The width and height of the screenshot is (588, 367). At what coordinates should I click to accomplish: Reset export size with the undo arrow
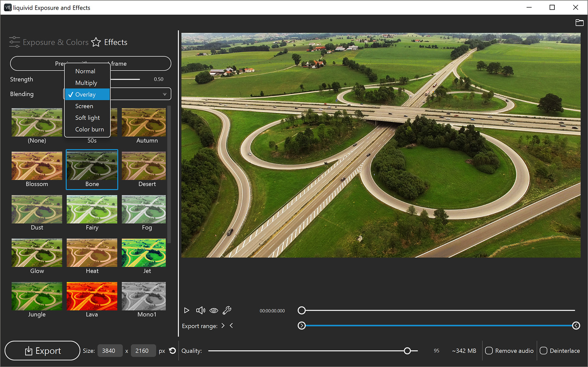click(x=172, y=351)
